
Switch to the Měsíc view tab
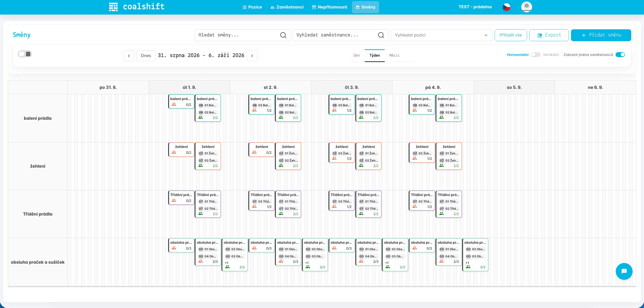click(394, 56)
